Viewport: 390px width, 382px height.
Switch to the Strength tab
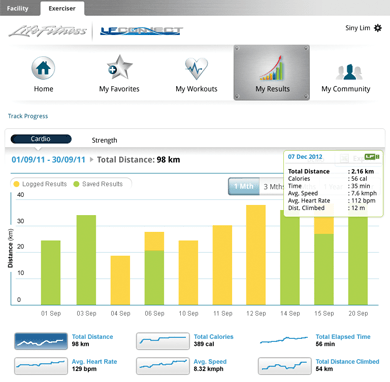click(x=104, y=140)
